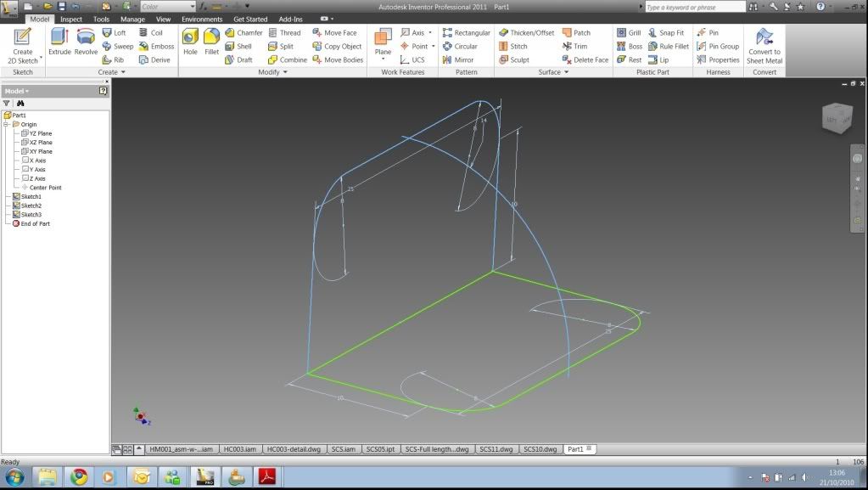Click the Hole feature icon
The height and width of the screenshot is (490, 868).
pos(190,42)
